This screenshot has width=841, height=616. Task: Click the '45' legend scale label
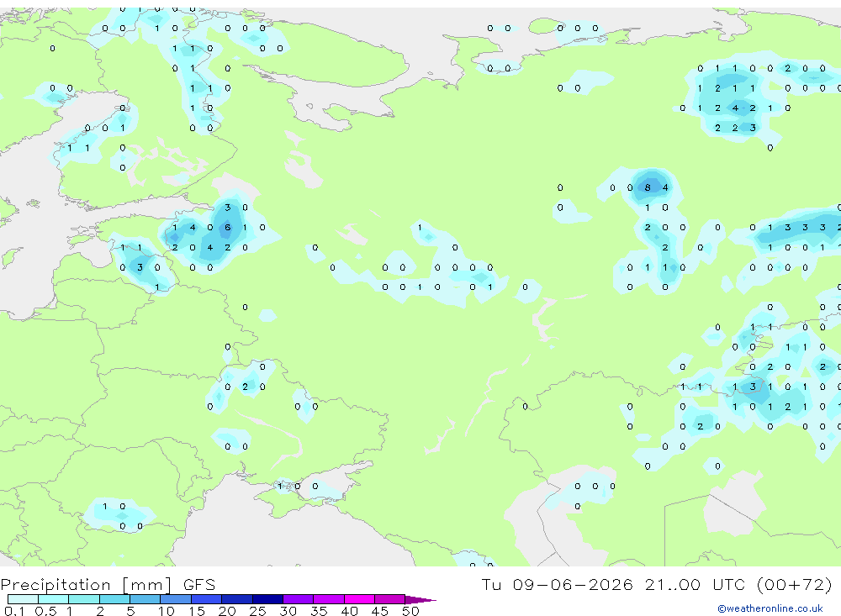(x=380, y=611)
